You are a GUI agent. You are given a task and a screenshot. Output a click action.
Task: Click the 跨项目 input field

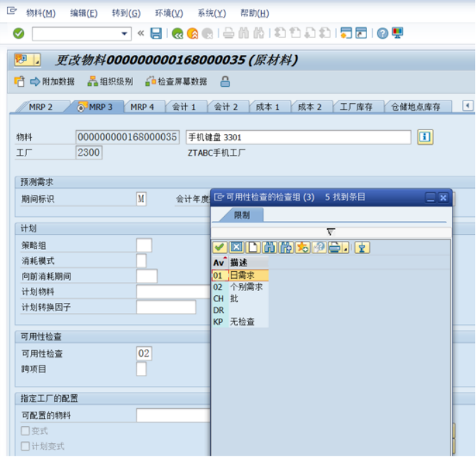click(x=141, y=369)
